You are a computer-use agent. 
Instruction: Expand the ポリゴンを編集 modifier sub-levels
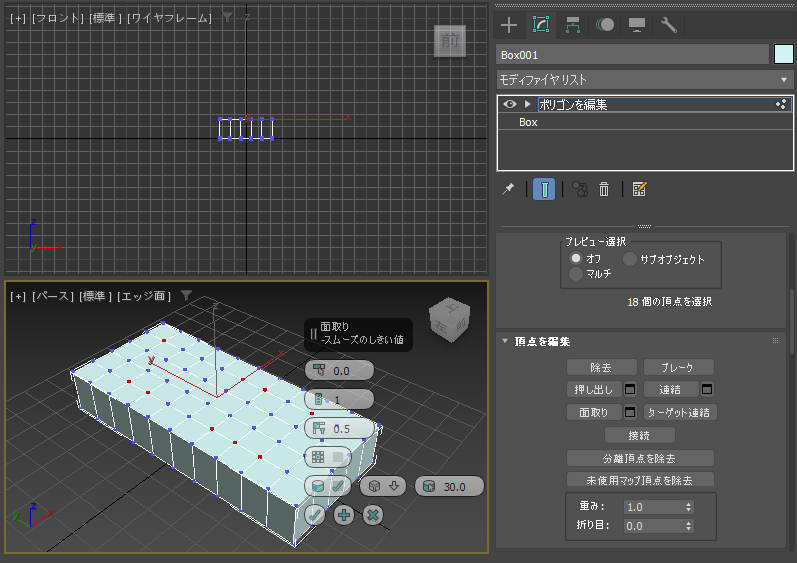click(528, 104)
